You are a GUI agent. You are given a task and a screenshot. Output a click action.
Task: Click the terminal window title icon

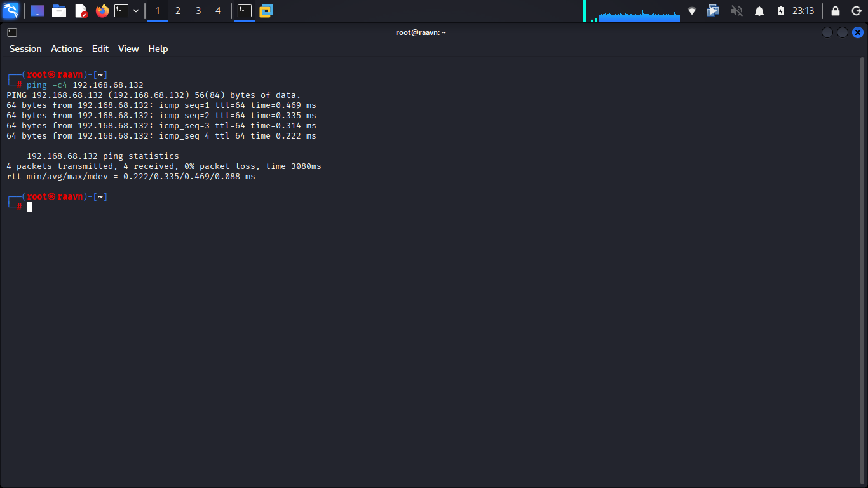coord(12,32)
